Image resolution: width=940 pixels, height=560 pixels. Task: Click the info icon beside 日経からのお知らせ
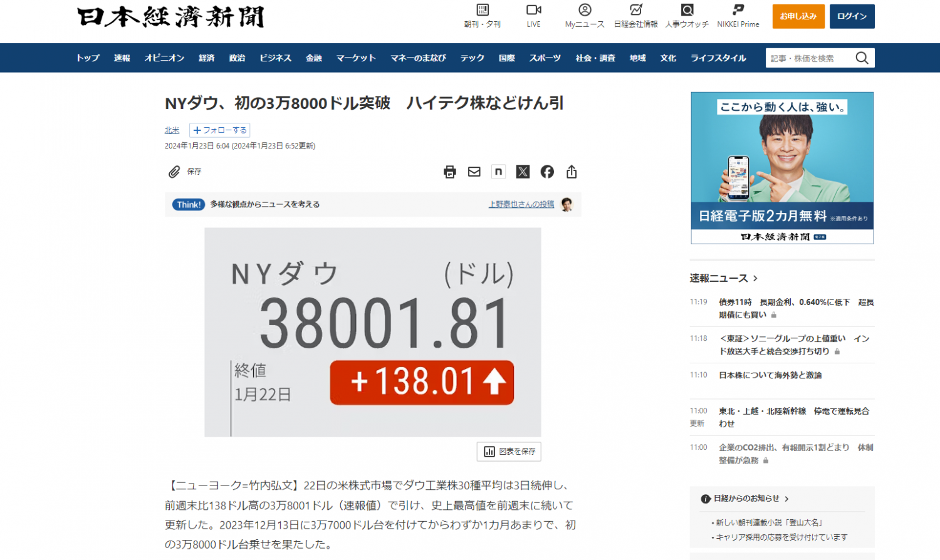click(x=706, y=499)
